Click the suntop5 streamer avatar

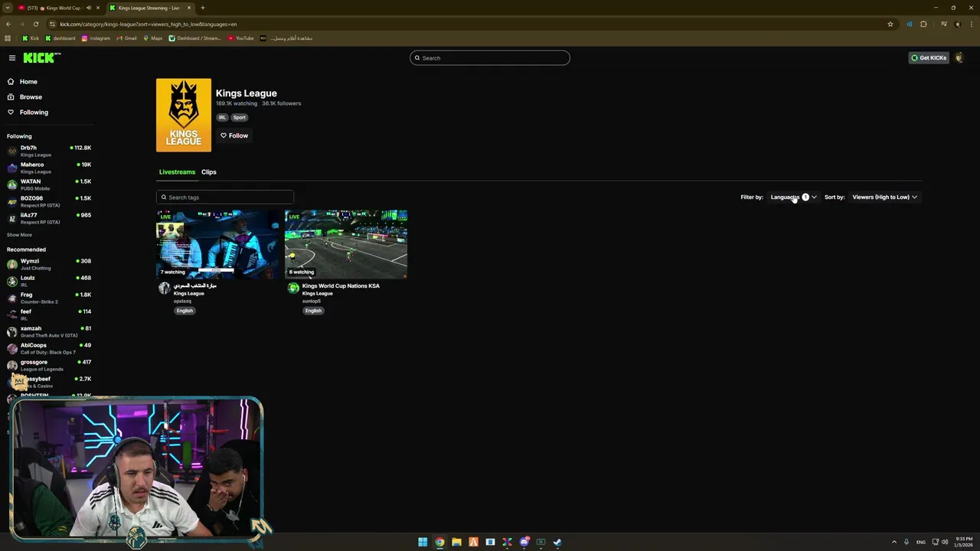click(x=292, y=288)
